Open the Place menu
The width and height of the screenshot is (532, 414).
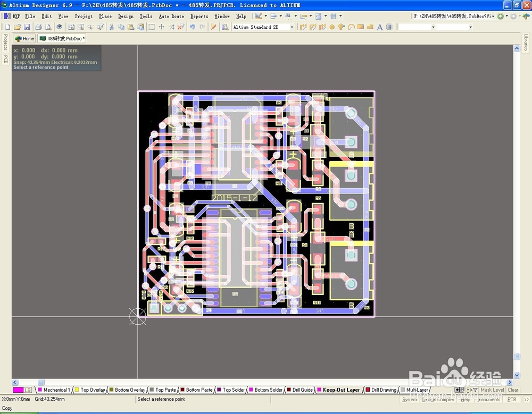(105, 16)
